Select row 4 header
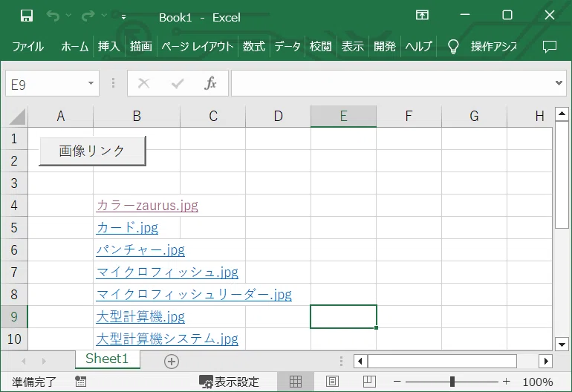The image size is (572, 392). coord(14,206)
